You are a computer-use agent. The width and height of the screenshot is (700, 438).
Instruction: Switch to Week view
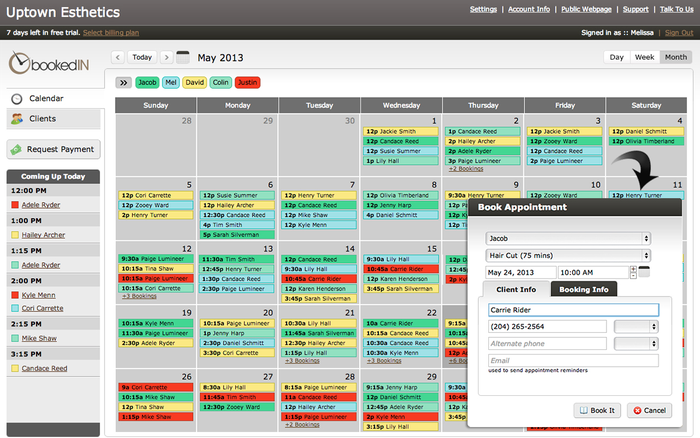645,57
